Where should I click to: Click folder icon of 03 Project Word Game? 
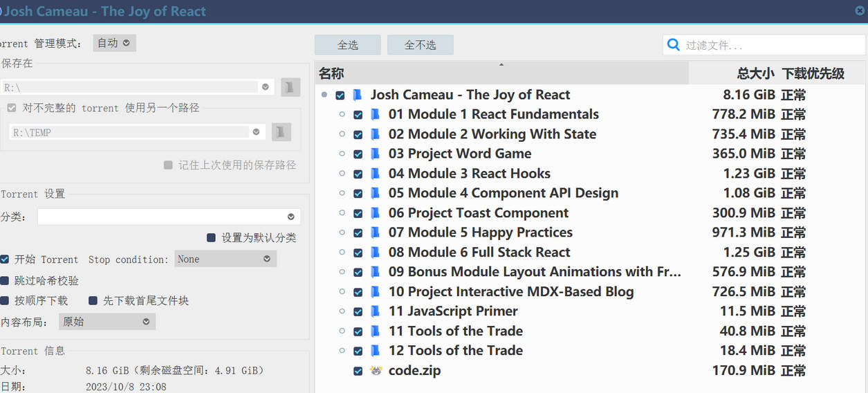375,154
